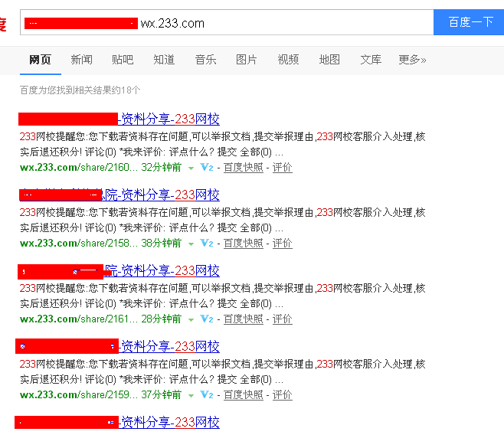504x435 pixels.
Task: Switch to the 图片 tab
Action: click(x=247, y=60)
